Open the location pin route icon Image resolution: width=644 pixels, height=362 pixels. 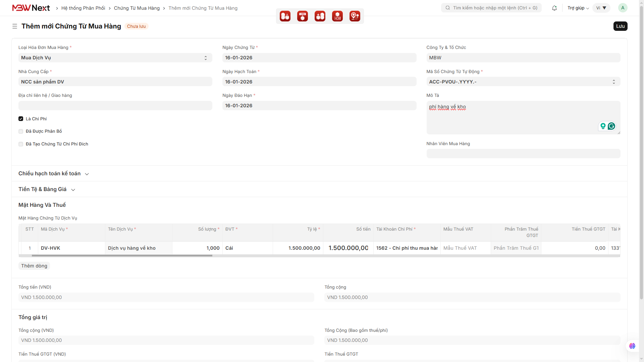point(355,16)
